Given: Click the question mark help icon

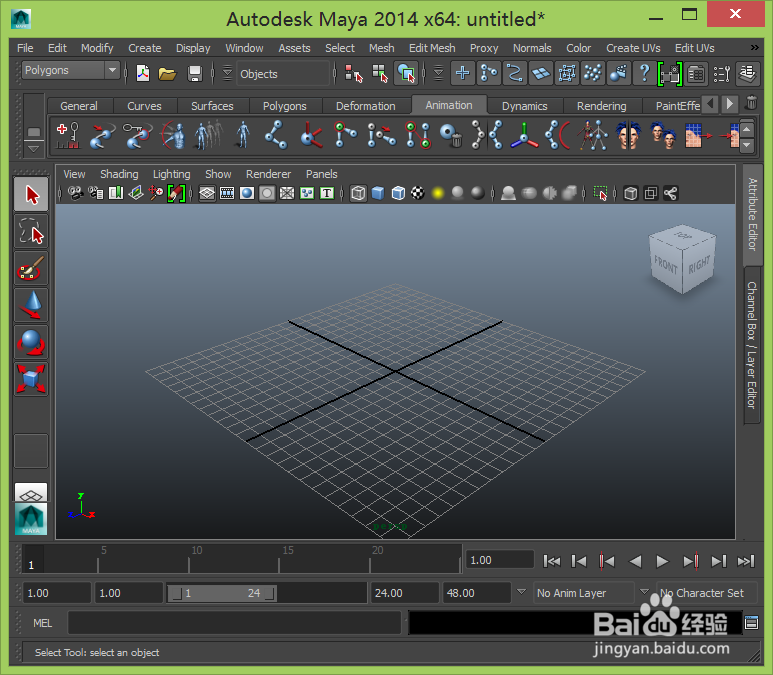Looking at the screenshot, I should (x=644, y=74).
